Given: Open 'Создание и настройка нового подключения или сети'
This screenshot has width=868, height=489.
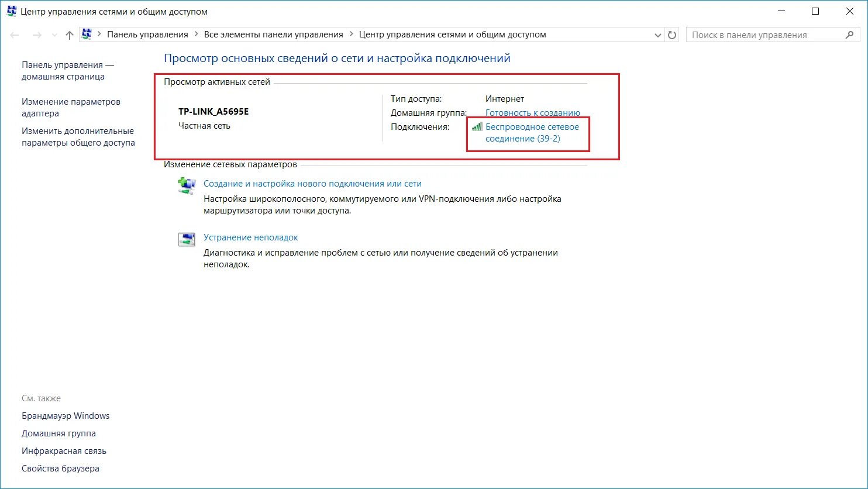Looking at the screenshot, I should [312, 183].
